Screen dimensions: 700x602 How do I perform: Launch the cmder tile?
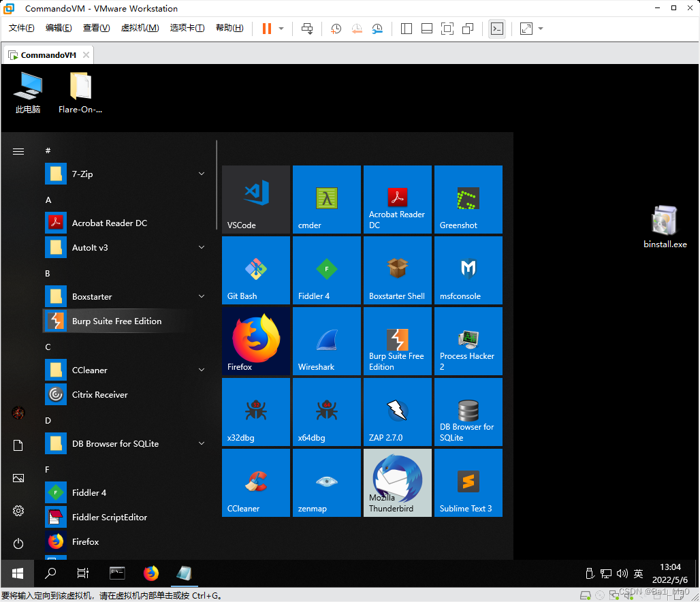click(x=327, y=199)
